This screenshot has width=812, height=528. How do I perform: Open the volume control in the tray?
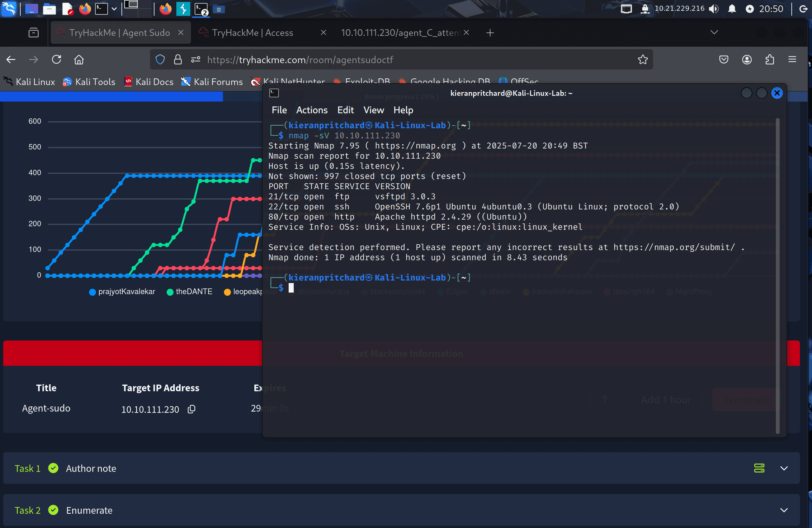(713, 9)
